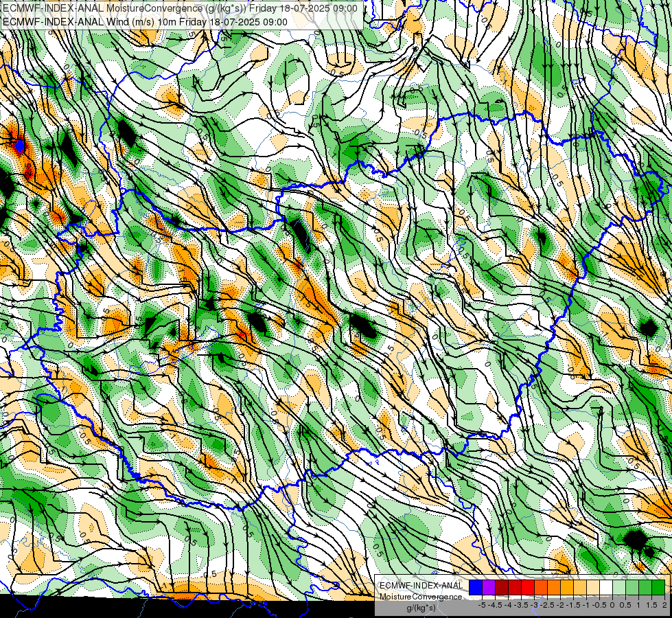Image resolution: width=672 pixels, height=618 pixels.
Task: Click the 1.5 tick label in legend
Action: click(651, 605)
